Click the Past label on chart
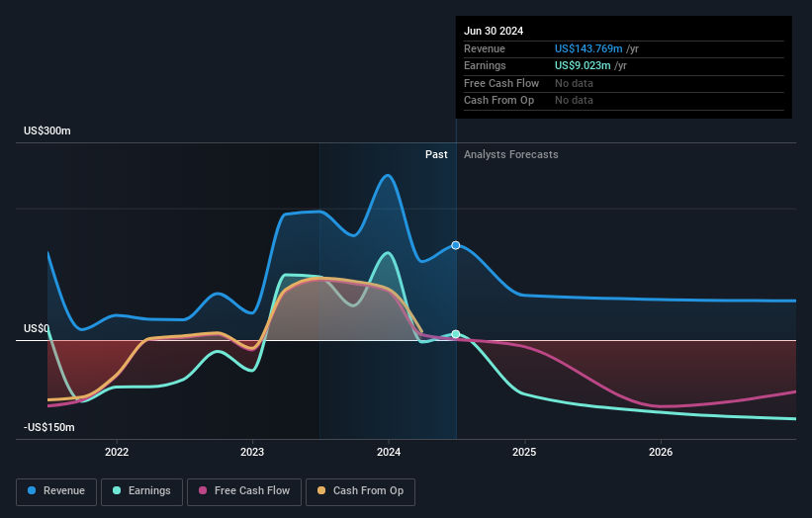The image size is (812, 518). (x=436, y=155)
